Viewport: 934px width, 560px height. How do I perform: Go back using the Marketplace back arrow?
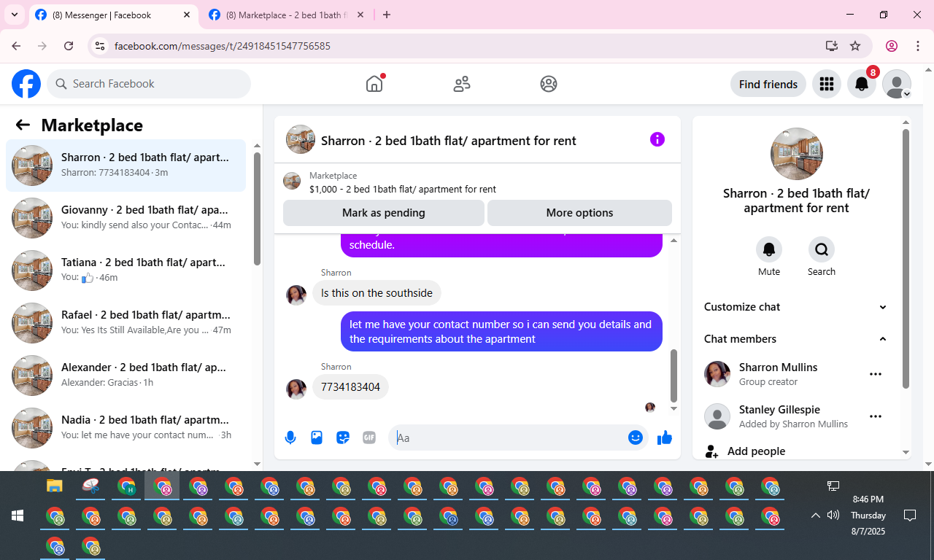click(x=23, y=125)
